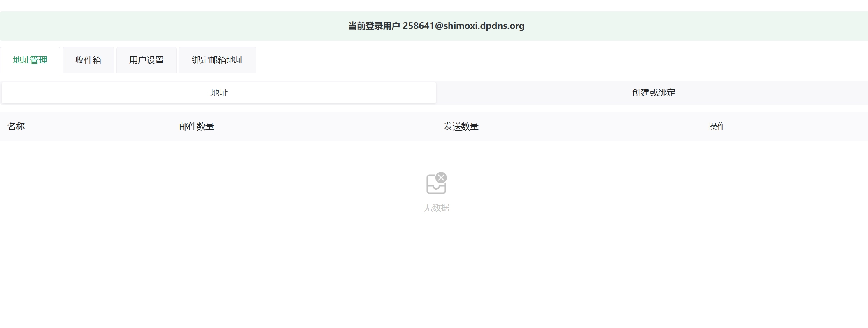868x328 pixels.
Task: Switch to the 收件箱 tab
Action: click(x=88, y=60)
